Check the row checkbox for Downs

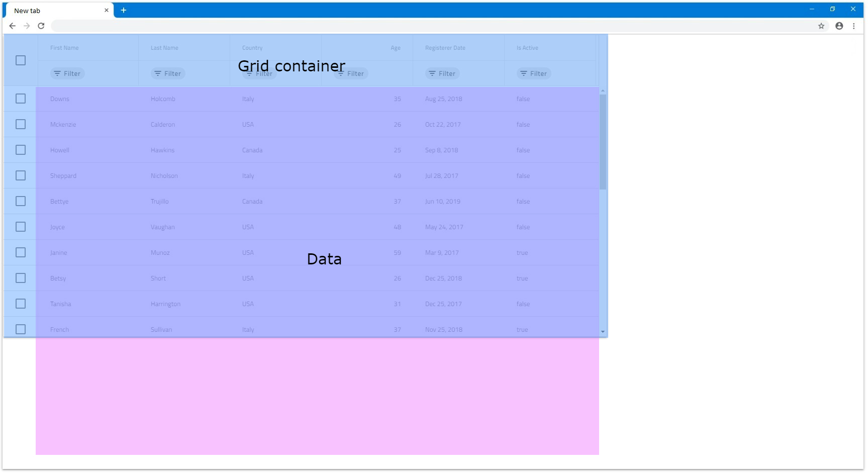[x=21, y=99]
